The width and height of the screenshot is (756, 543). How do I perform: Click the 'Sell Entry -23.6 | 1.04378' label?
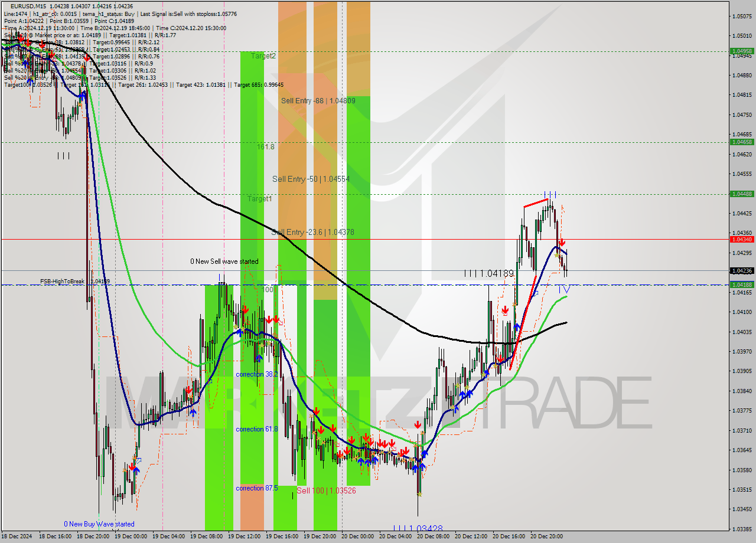click(x=313, y=233)
